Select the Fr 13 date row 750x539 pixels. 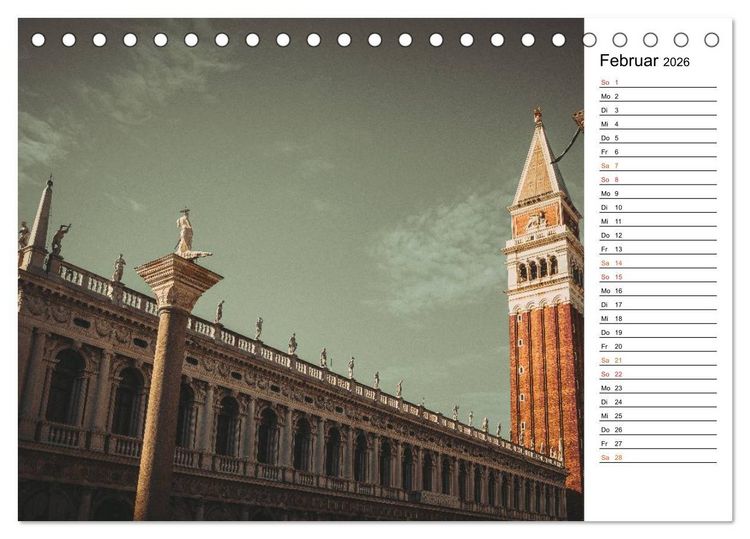tap(658, 249)
